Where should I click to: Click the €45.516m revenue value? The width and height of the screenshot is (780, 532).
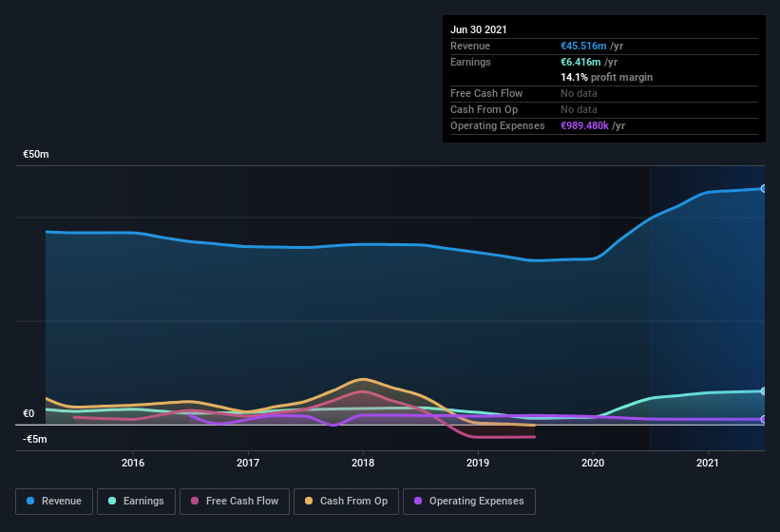coord(583,46)
